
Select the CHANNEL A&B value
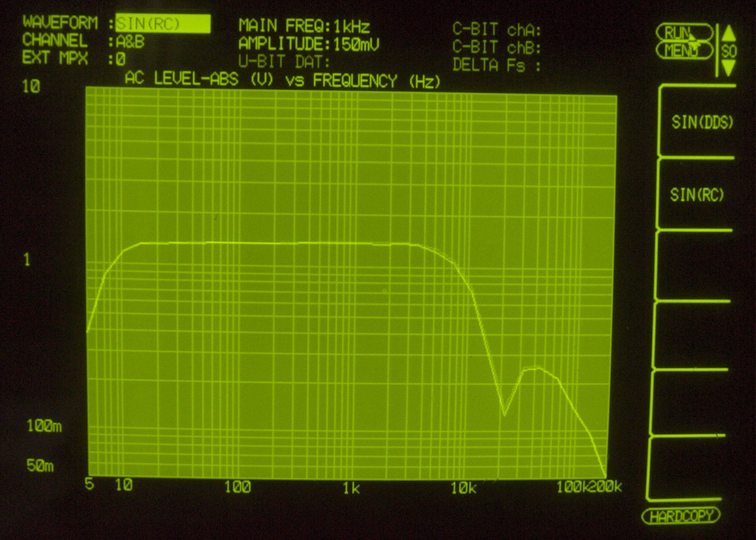pyautogui.click(x=130, y=42)
